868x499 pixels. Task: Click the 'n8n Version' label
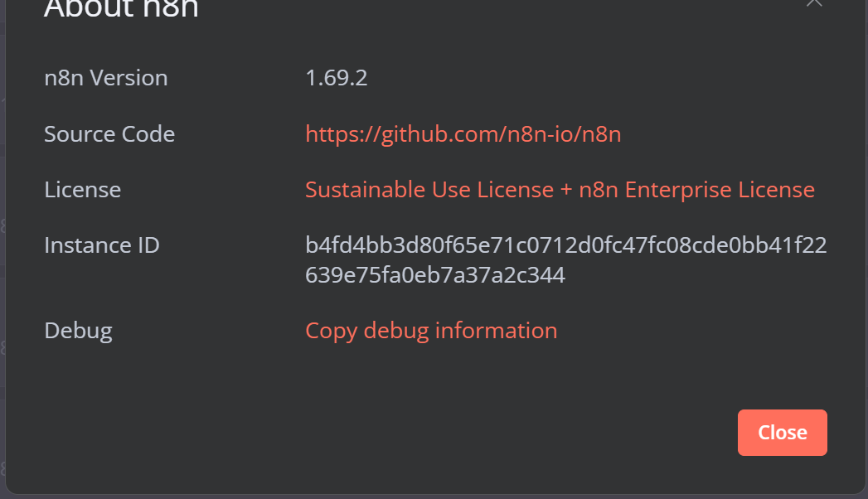105,78
